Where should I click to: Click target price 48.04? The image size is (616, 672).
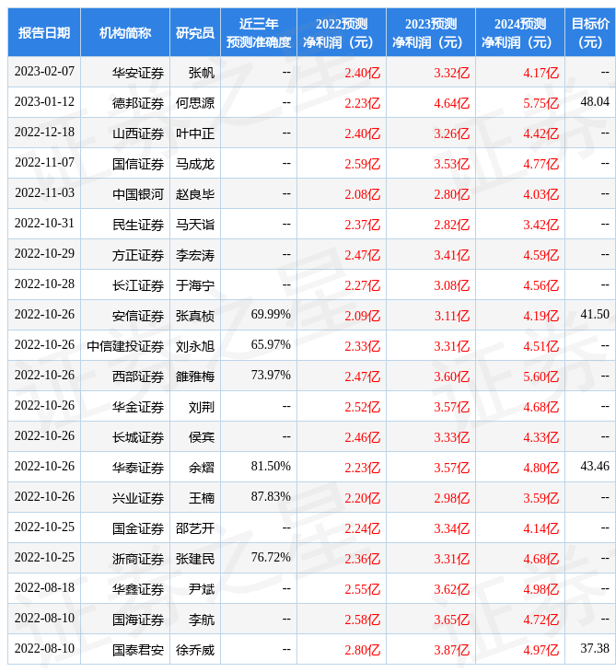point(595,101)
